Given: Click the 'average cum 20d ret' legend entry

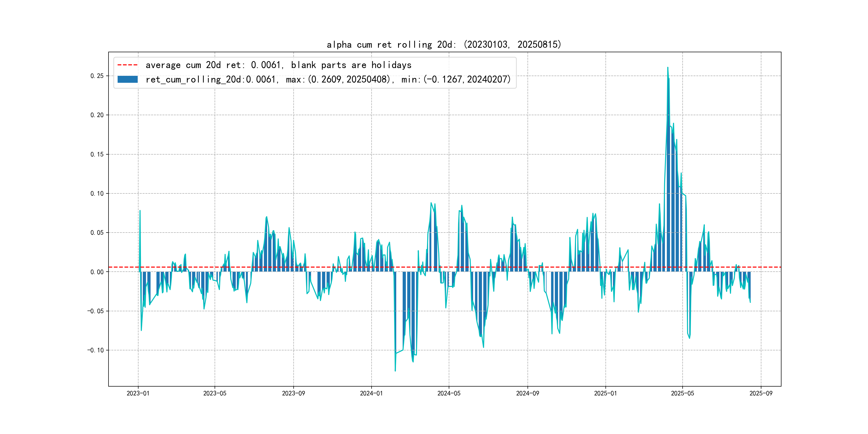Looking at the screenshot, I should pos(278,65).
